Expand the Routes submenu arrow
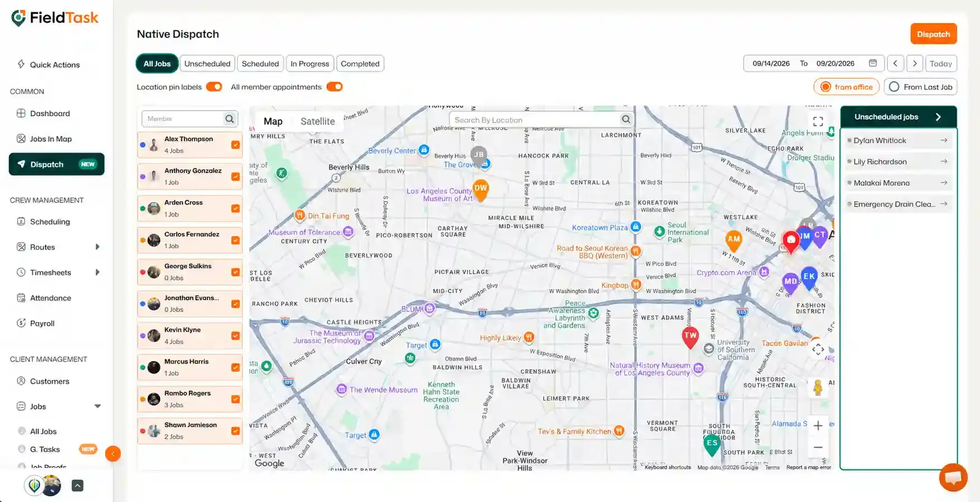Image resolution: width=980 pixels, height=502 pixels. click(x=97, y=247)
